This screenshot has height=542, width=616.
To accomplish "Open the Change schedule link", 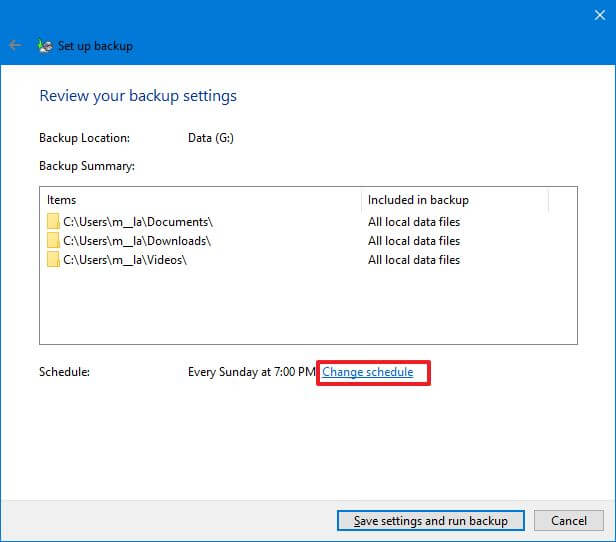I will pyautogui.click(x=368, y=372).
